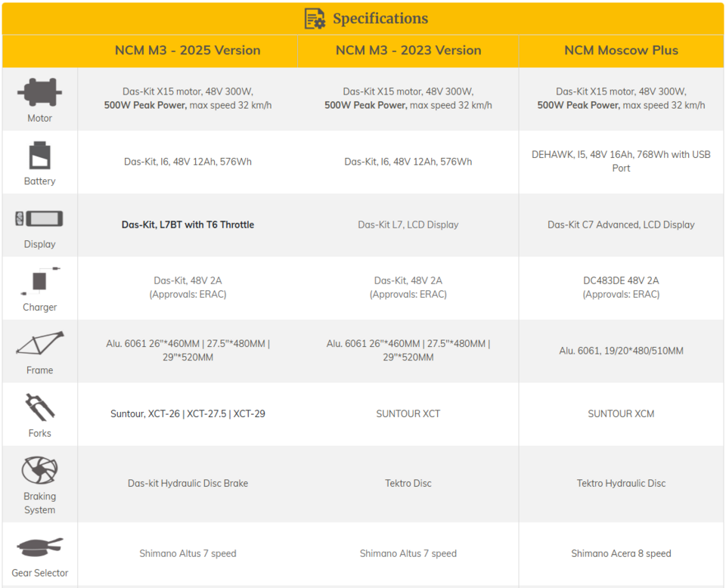Click the Charger row label
726x588 pixels.
click(x=40, y=307)
